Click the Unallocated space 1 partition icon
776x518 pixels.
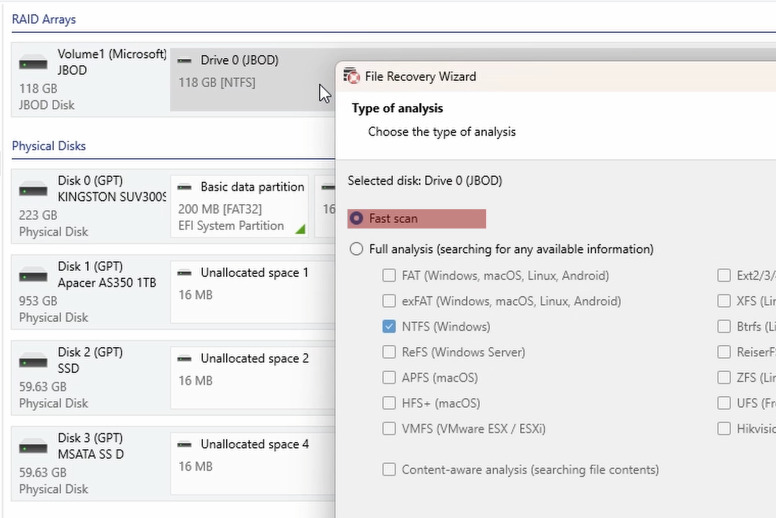pos(185,273)
